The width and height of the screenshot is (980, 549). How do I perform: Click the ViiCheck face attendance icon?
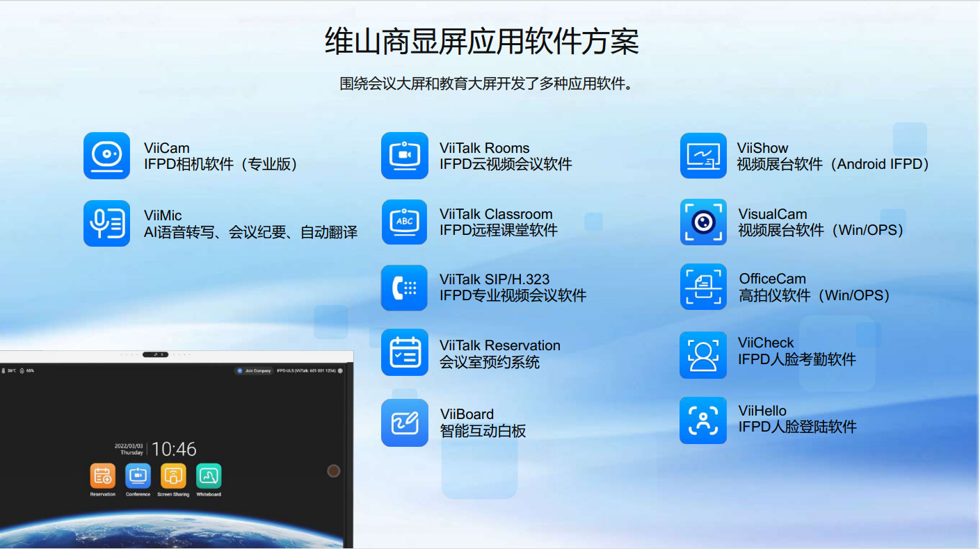pyautogui.click(x=703, y=355)
